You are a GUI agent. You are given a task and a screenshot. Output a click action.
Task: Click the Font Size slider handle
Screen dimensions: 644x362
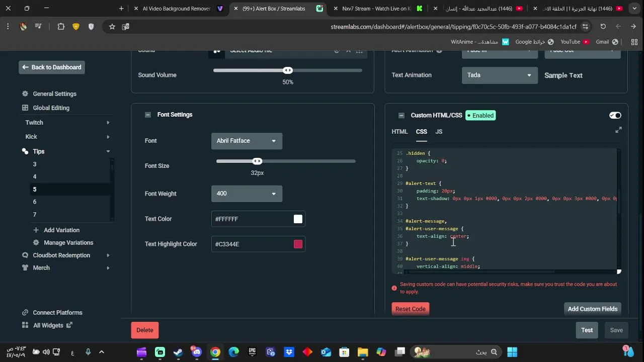pos(257,161)
